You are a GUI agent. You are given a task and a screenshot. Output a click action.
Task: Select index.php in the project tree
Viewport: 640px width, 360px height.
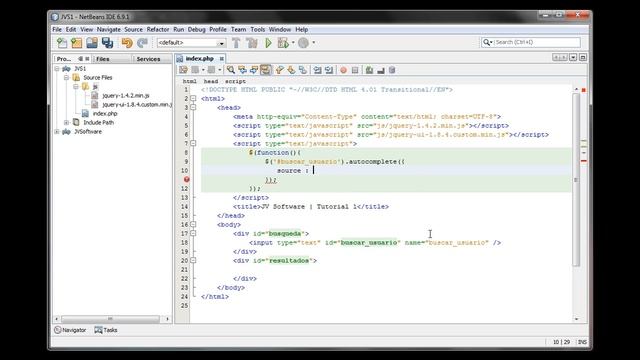[105, 113]
